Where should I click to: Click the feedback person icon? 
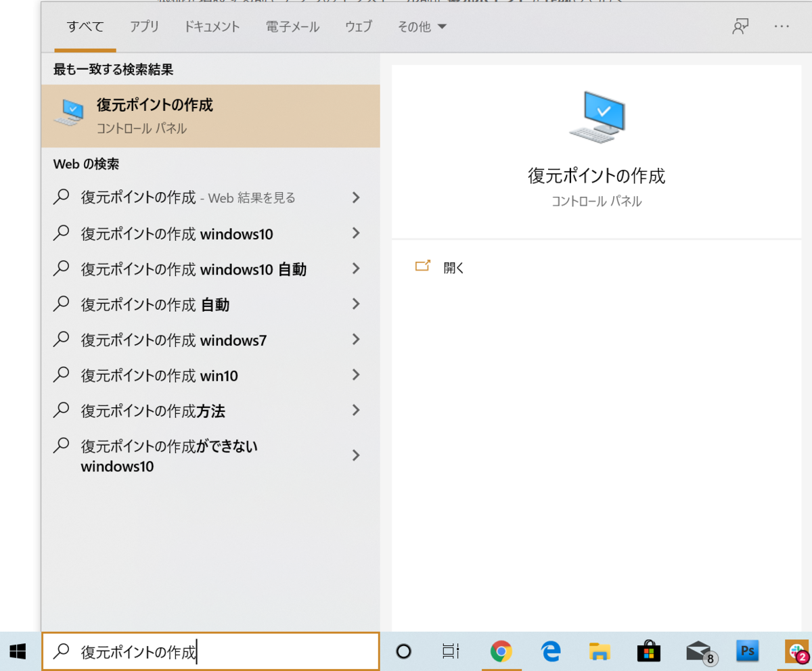click(740, 26)
